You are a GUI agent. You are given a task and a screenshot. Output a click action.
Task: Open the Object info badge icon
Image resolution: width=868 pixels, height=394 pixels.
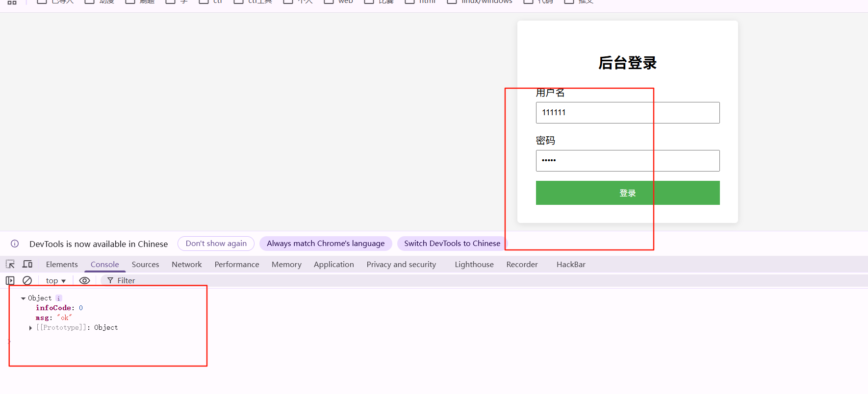(x=59, y=298)
